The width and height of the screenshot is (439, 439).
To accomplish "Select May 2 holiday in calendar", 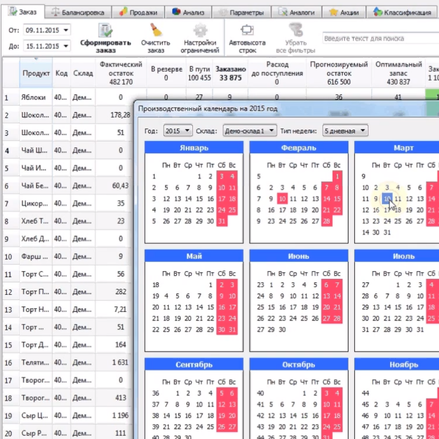I will pos(222,285).
